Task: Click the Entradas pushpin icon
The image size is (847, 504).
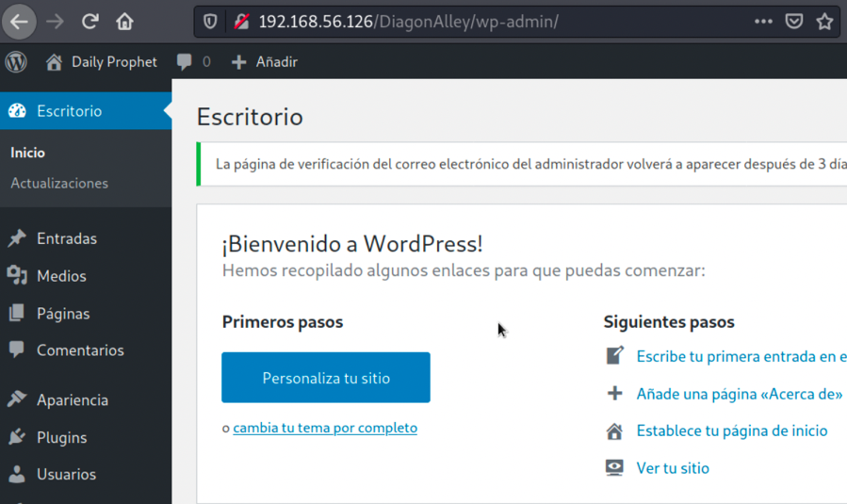Action: tap(17, 238)
